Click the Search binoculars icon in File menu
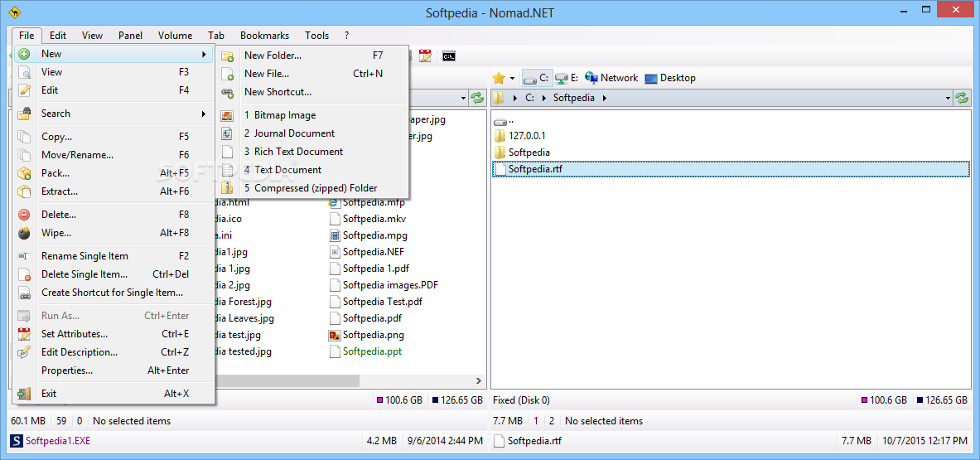 tap(24, 114)
